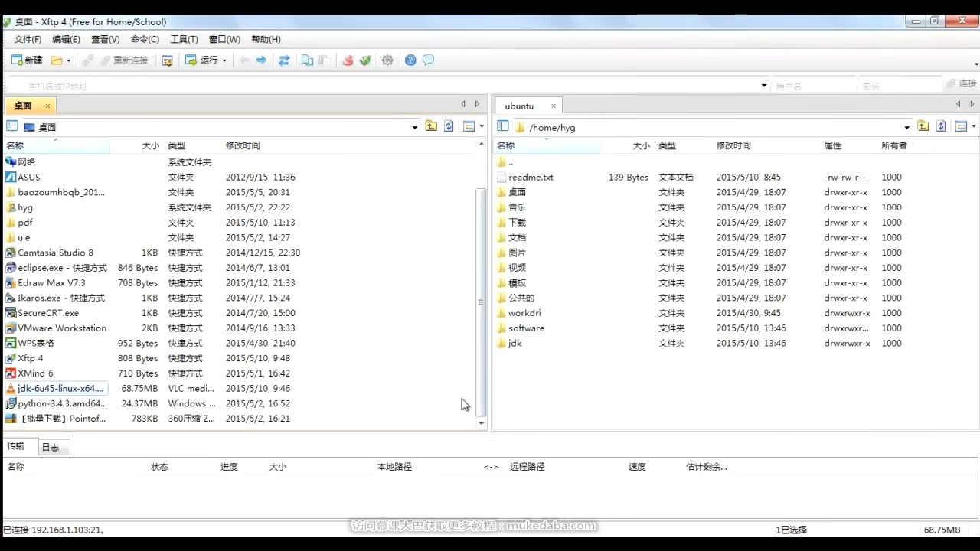The width and height of the screenshot is (980, 551).
Task: Open the 帮助(H) menu
Action: (x=266, y=39)
